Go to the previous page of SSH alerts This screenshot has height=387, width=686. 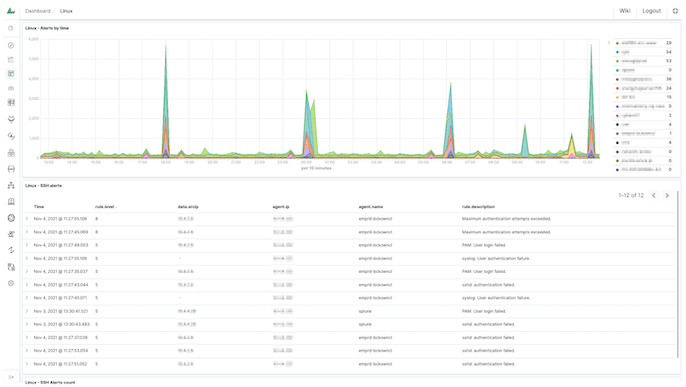(654, 195)
